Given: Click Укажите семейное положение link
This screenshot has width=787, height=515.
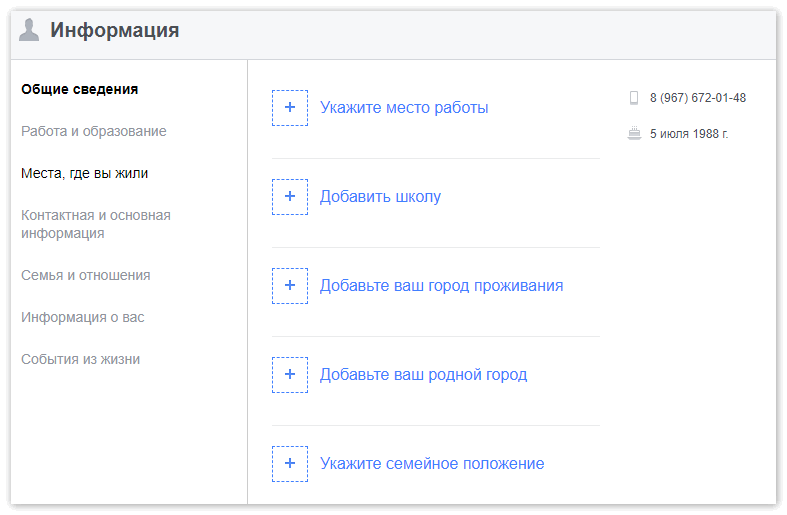Looking at the screenshot, I should [x=432, y=463].
